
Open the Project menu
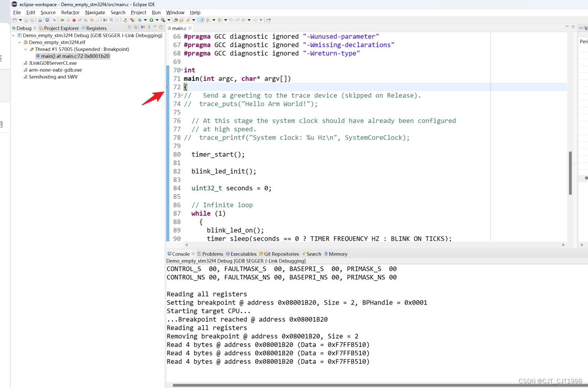(x=138, y=12)
